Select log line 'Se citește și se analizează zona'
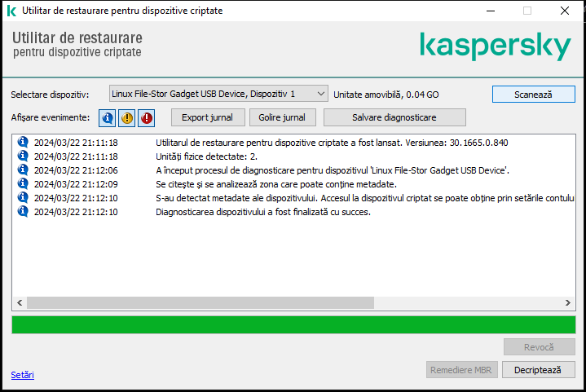Image resolution: width=586 pixels, height=392 pixels. coord(276,184)
